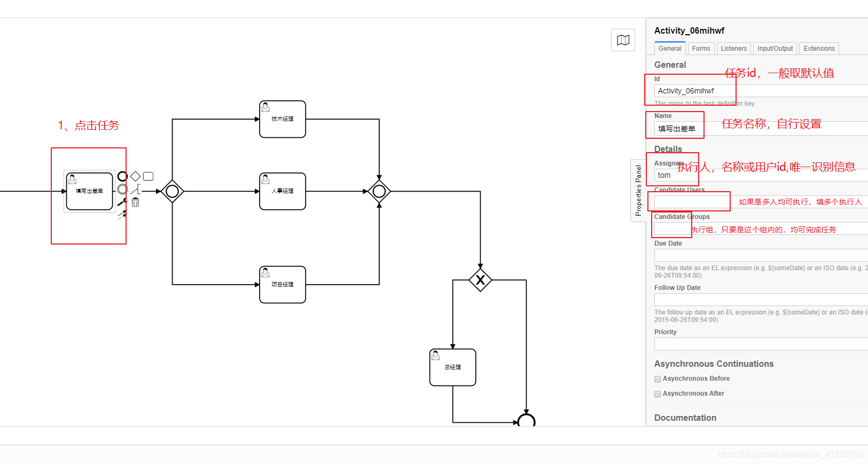
Task: Click the Priority field label
Action: tap(665, 332)
